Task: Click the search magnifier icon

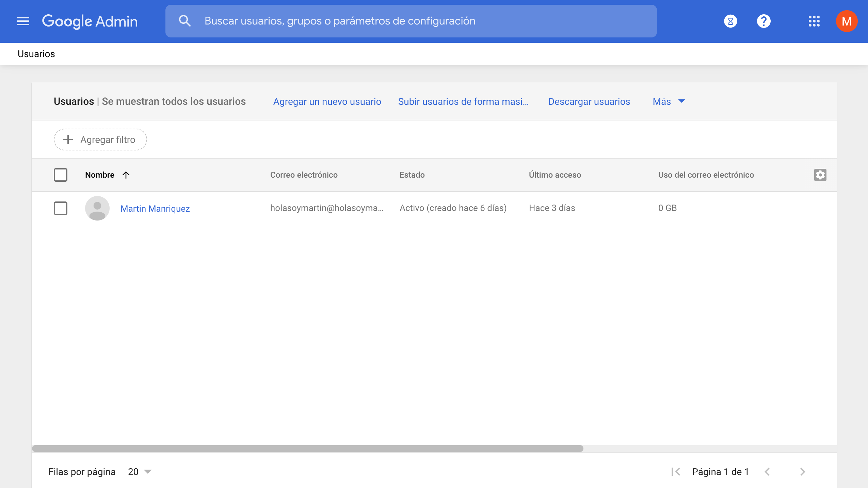Action: [185, 21]
